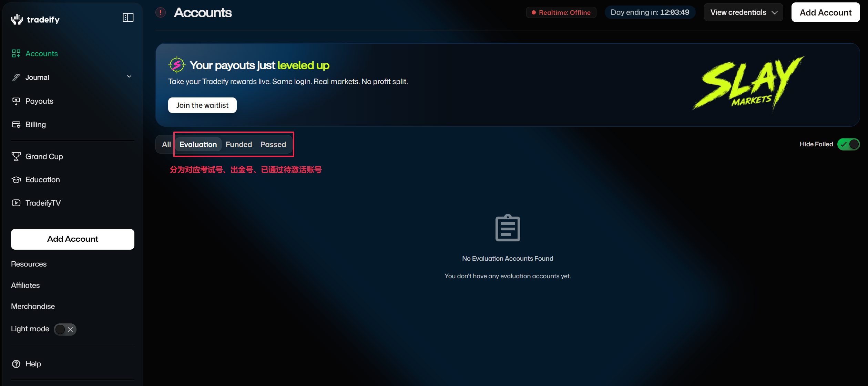Click the Accounts page heading

[x=203, y=12]
